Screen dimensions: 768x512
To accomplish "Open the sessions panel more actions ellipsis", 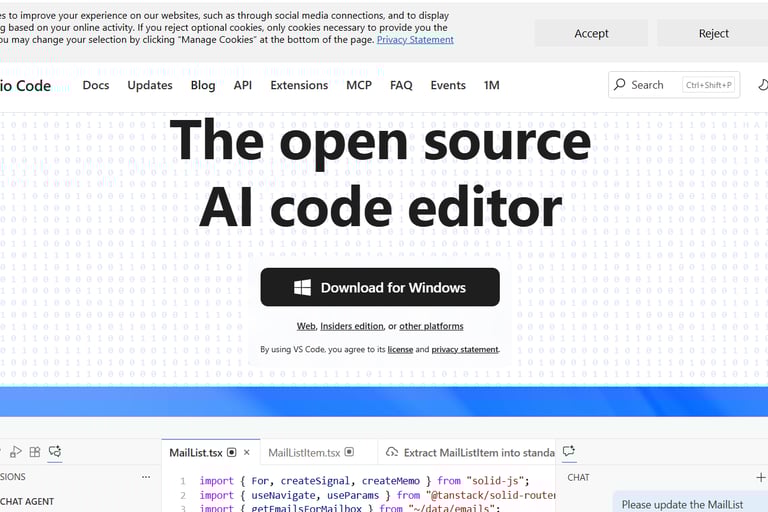I will (146, 477).
